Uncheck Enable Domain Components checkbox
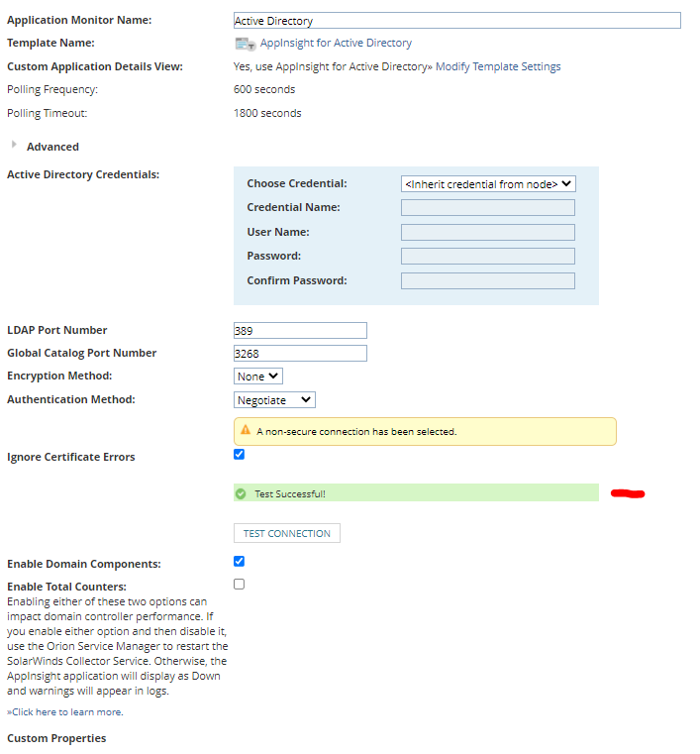The width and height of the screenshot is (700, 754). click(239, 561)
